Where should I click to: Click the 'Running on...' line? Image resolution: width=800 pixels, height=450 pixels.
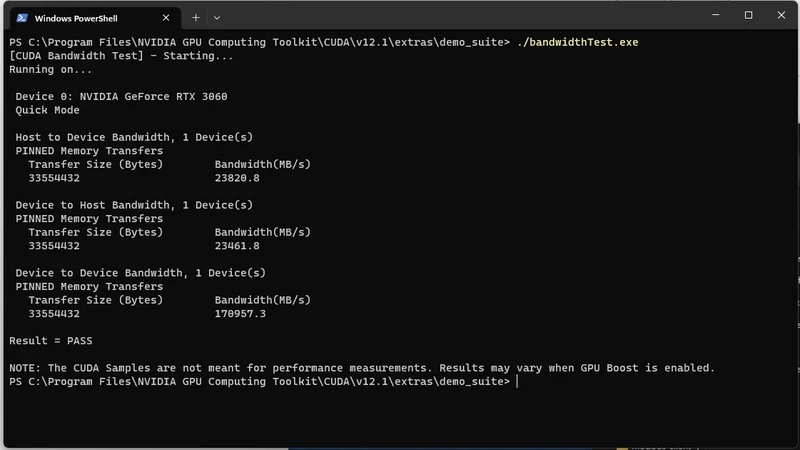pos(51,69)
